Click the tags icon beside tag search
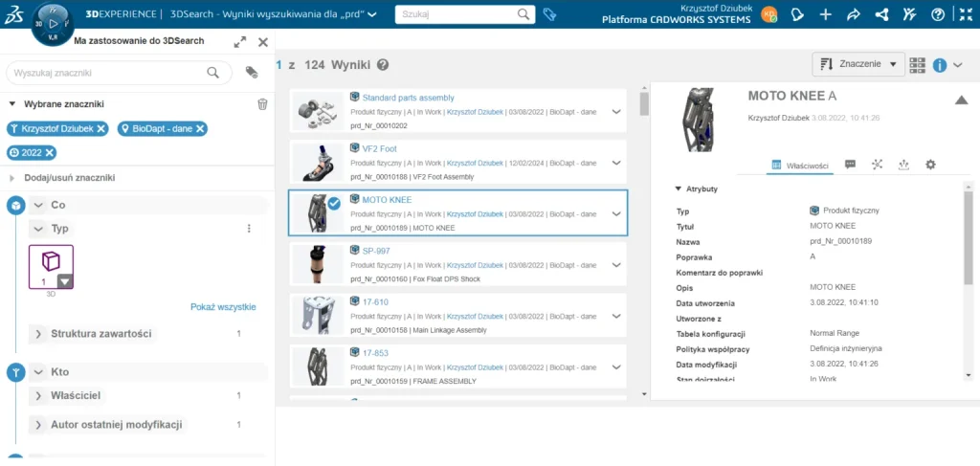 pyautogui.click(x=252, y=73)
